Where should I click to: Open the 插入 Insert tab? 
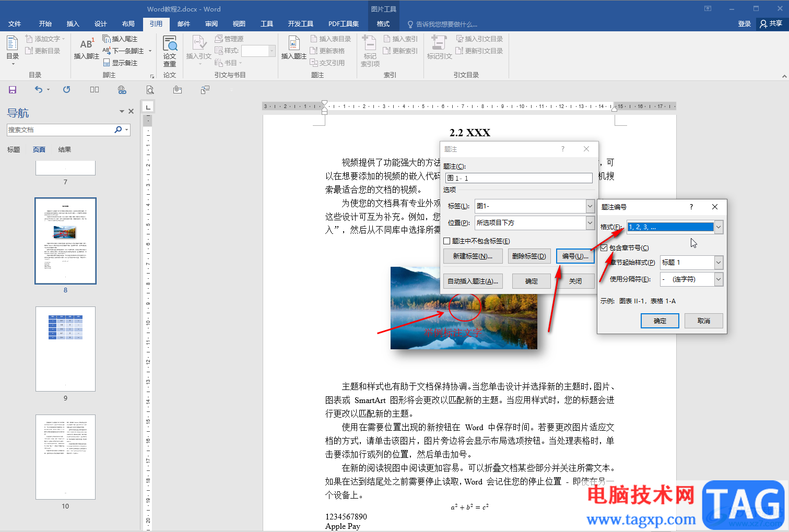click(73, 24)
